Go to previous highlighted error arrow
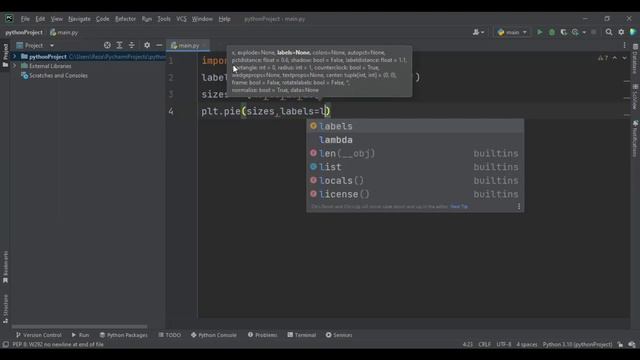The height and width of the screenshot is (360, 640). pos(615,58)
